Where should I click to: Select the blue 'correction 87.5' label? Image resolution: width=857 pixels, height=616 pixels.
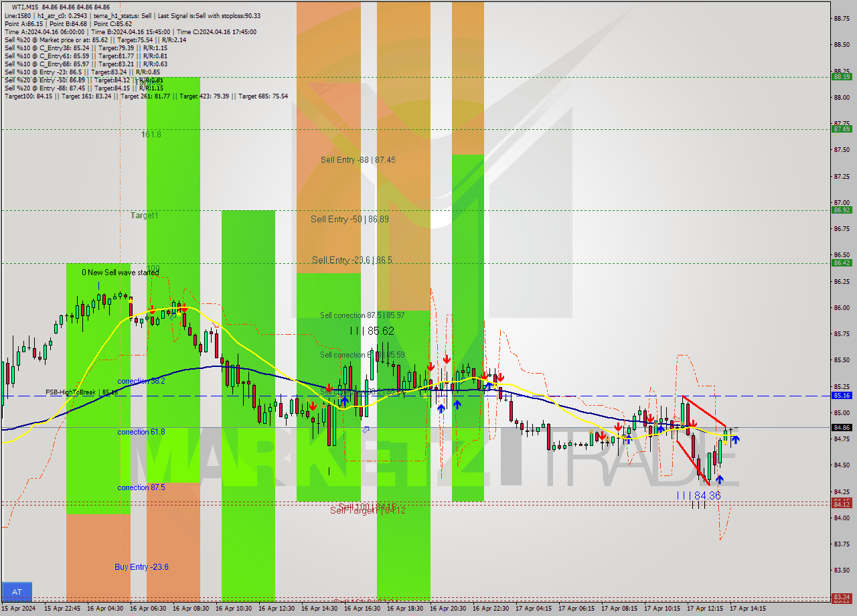[x=141, y=487]
